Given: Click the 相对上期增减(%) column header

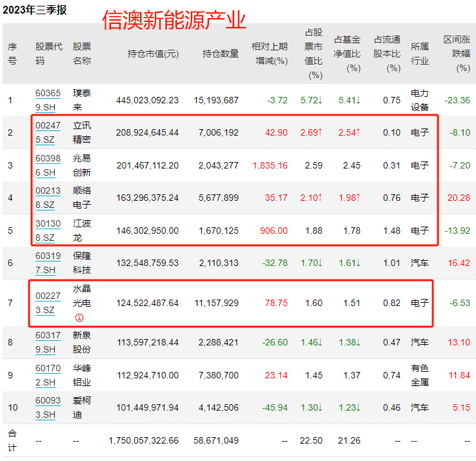Looking at the screenshot, I should pyautogui.click(x=270, y=54).
